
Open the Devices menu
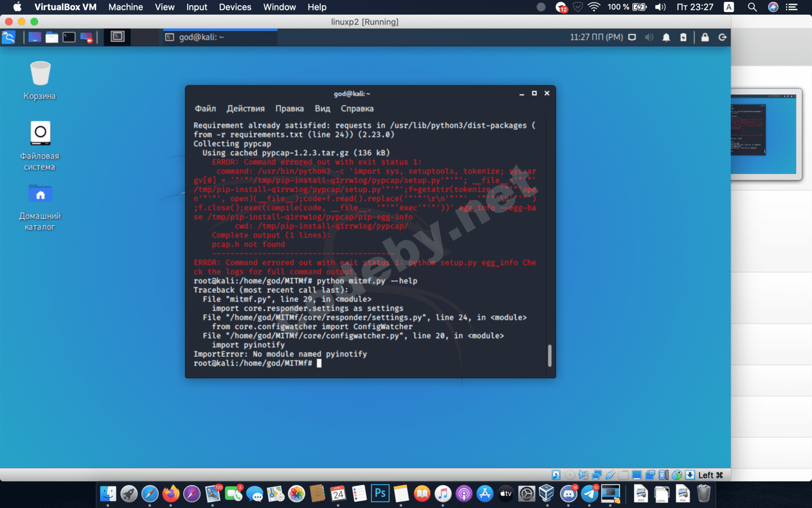(235, 7)
